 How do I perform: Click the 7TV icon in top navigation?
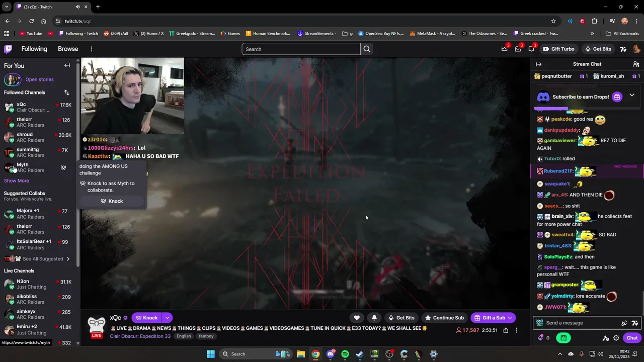[x=623, y=49]
